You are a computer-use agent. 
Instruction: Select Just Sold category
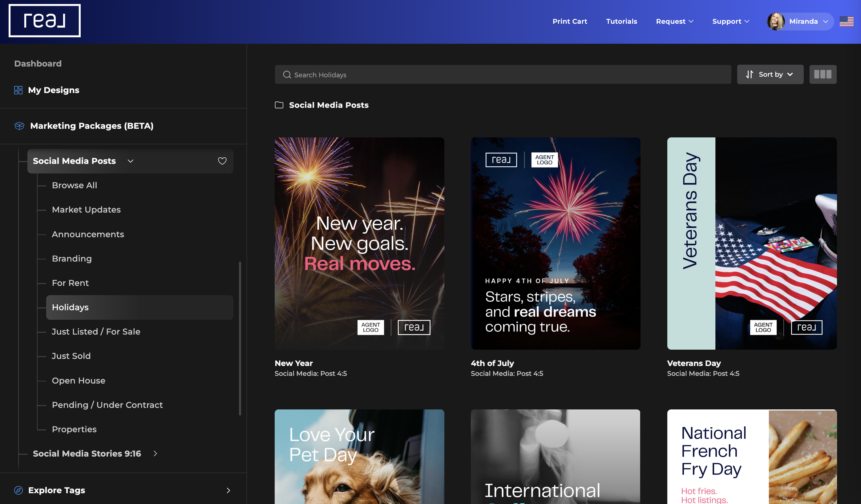71,356
